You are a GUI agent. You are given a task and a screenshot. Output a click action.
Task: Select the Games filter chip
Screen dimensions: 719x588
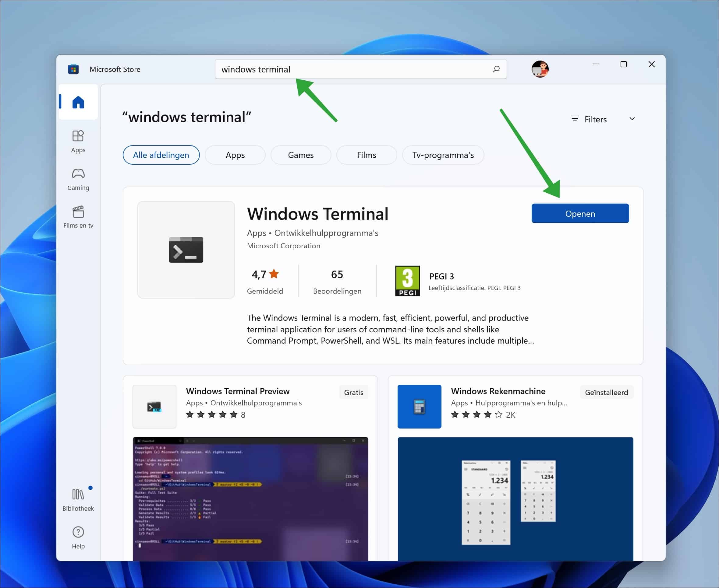[x=300, y=155]
